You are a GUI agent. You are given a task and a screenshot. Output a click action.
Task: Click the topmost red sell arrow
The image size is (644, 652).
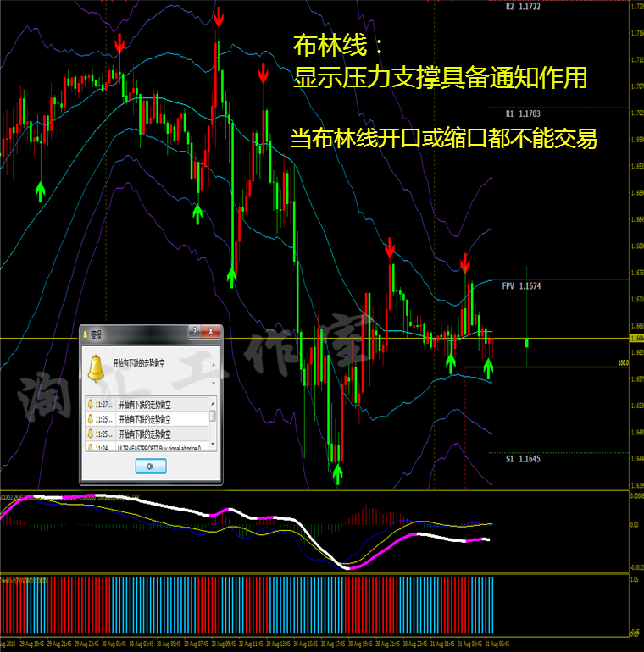(x=219, y=19)
